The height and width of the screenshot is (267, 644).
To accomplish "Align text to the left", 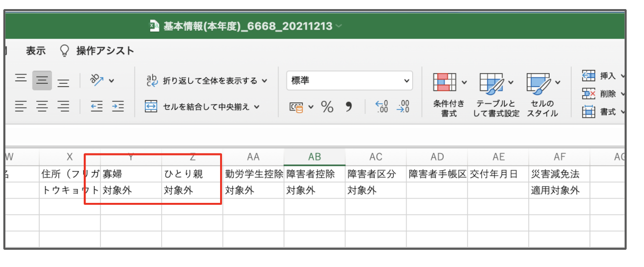I will pyautogui.click(x=21, y=106).
